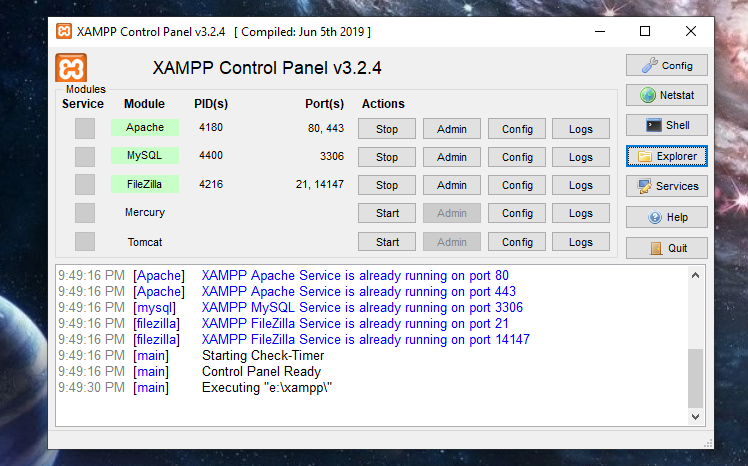
Task: Open Netstat with the globe icon
Action: pyautogui.click(x=666, y=95)
